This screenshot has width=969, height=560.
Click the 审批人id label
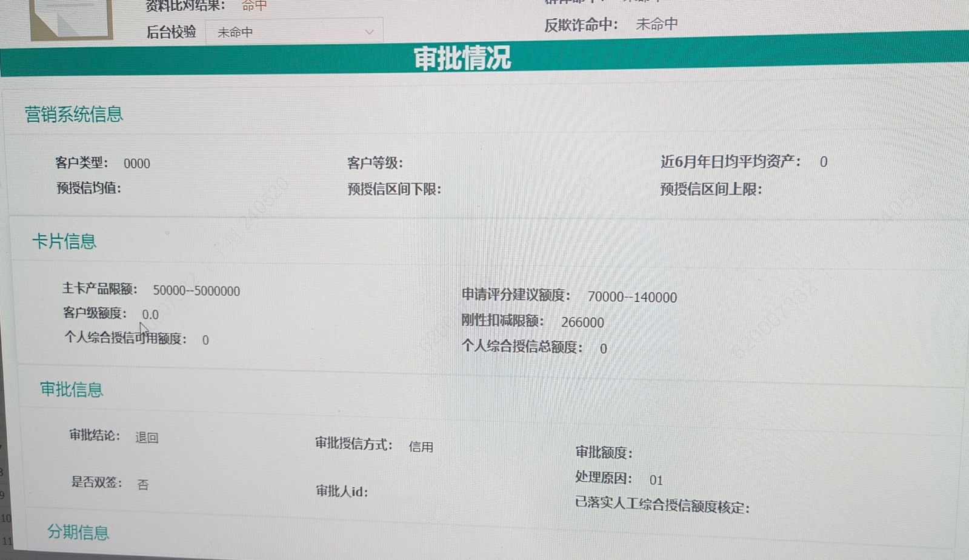coord(342,491)
